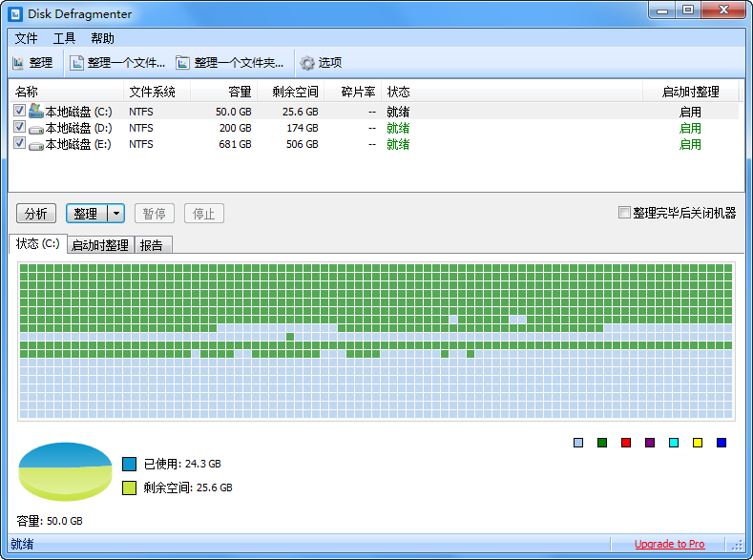Click the red legend swatch
753x560 pixels.
click(x=626, y=443)
